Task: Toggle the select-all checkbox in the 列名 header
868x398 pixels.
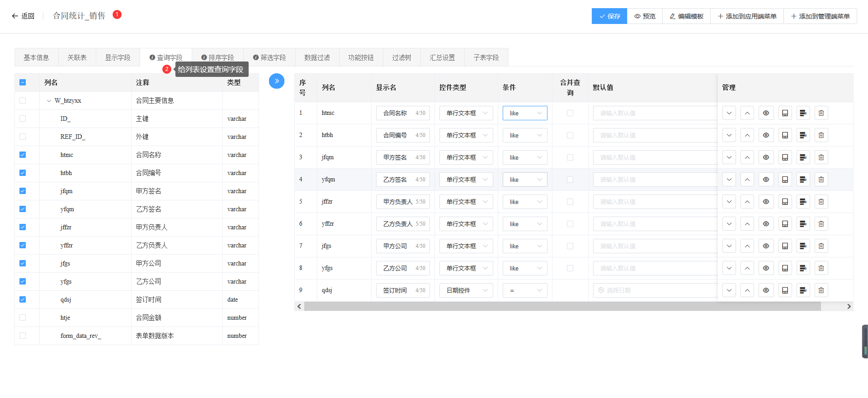Action: 23,82
